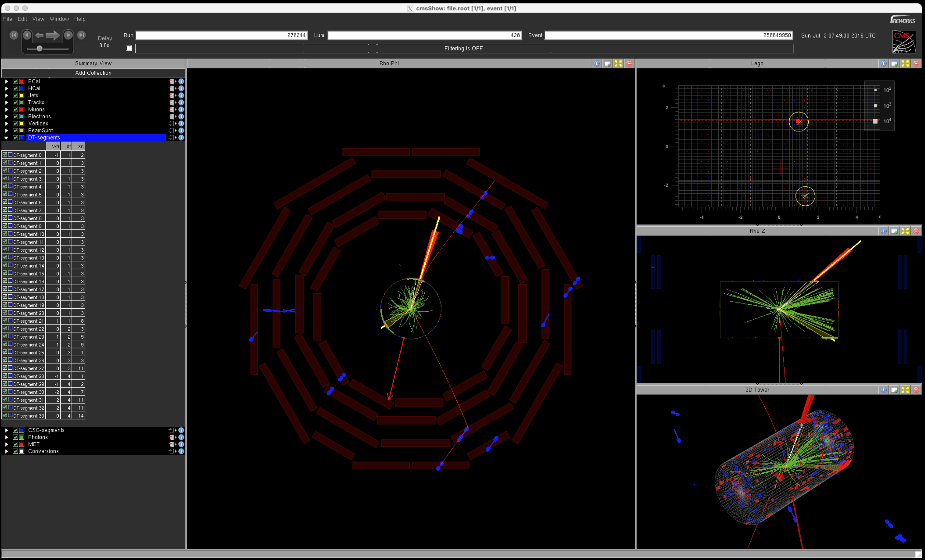Click the Filtering is OFF status button
This screenshot has height=560, width=925.
464,49
